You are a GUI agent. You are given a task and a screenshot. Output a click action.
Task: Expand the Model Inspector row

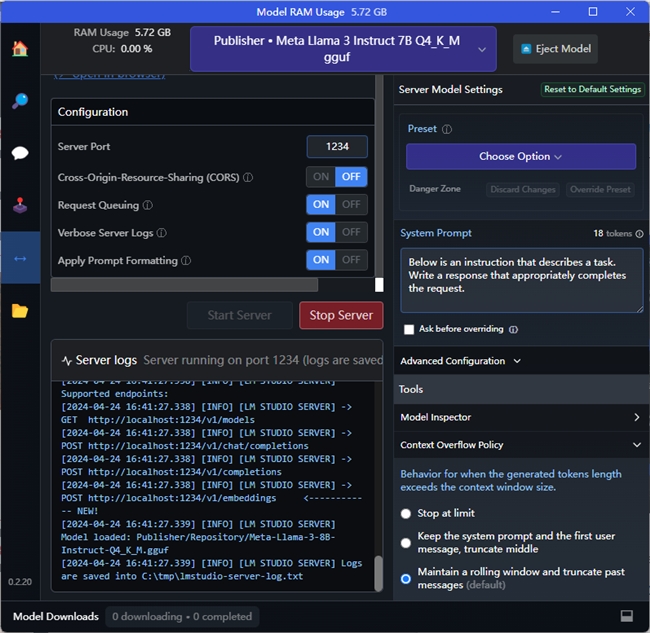click(x=521, y=417)
